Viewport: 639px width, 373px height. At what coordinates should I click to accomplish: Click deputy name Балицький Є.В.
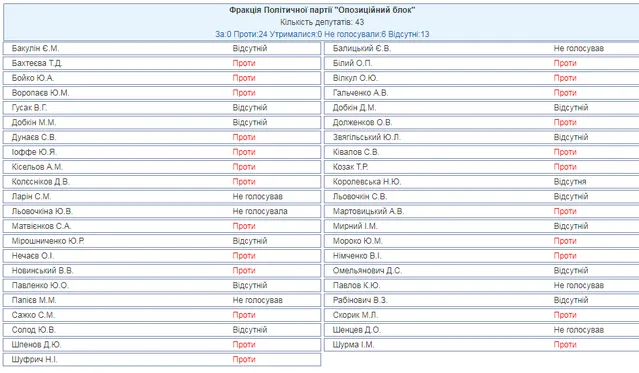[362, 49]
